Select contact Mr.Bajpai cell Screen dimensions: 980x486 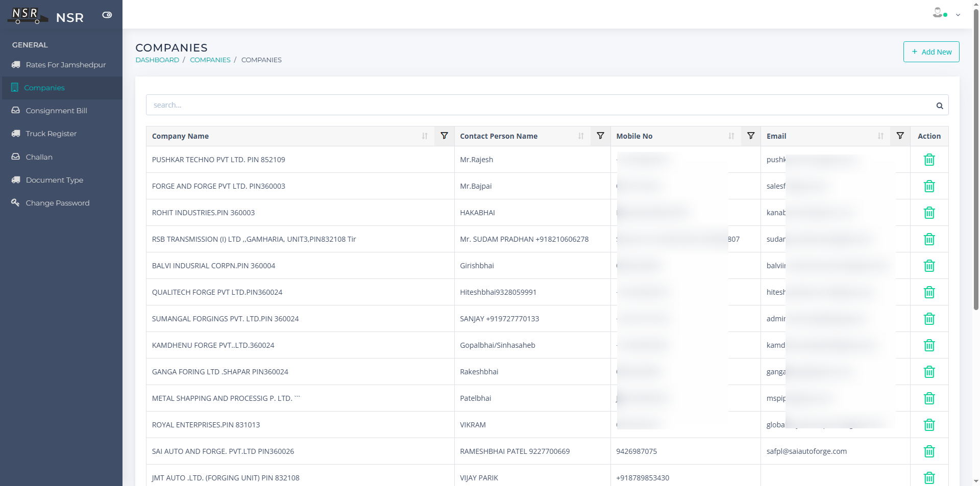coord(532,186)
